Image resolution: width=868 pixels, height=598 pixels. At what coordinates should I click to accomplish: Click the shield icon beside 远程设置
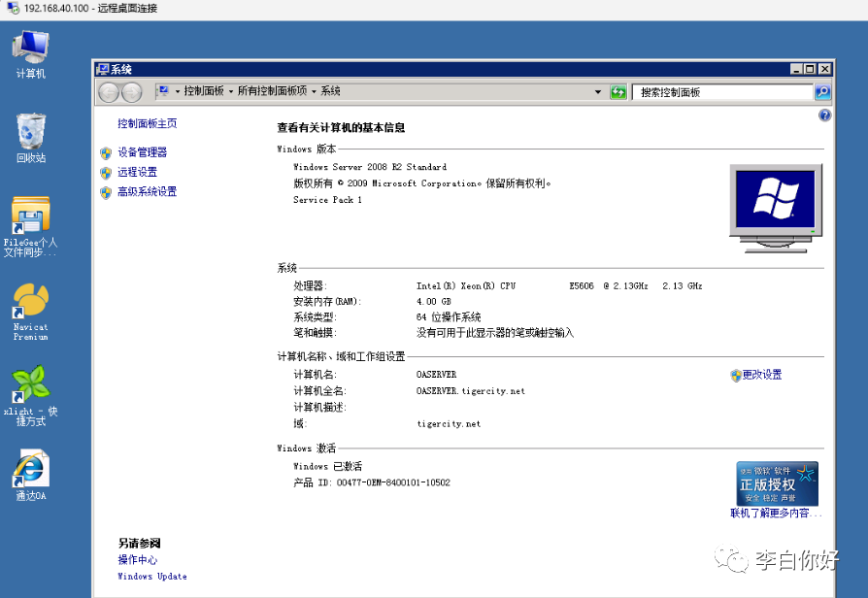(x=106, y=173)
